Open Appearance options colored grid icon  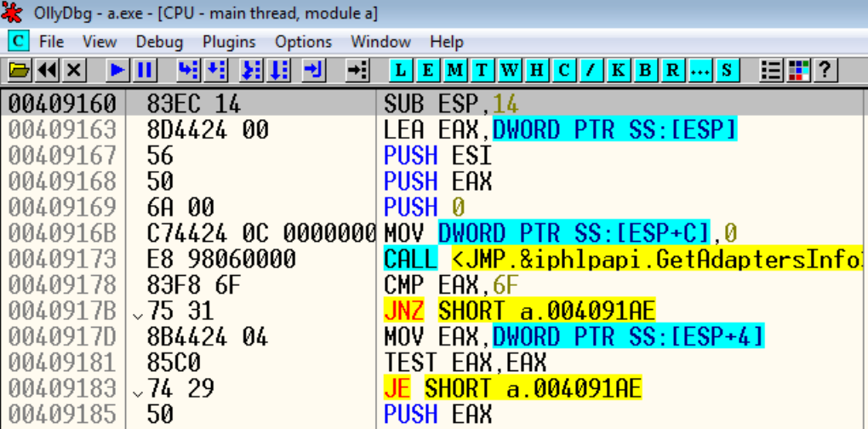click(798, 70)
